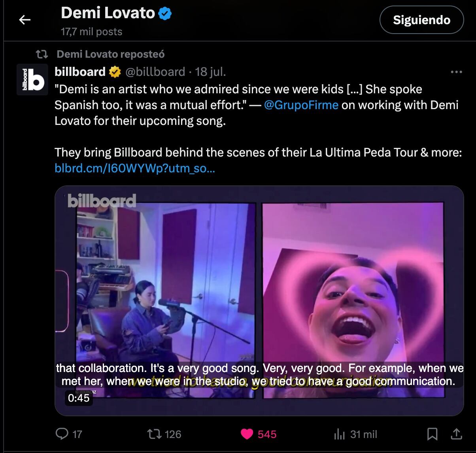476x453 pixels.
Task: Click the repost arrows icon
Action: point(154,434)
